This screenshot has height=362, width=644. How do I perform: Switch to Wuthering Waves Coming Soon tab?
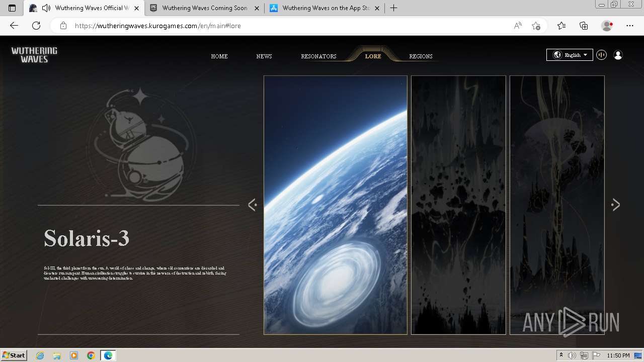click(x=205, y=8)
